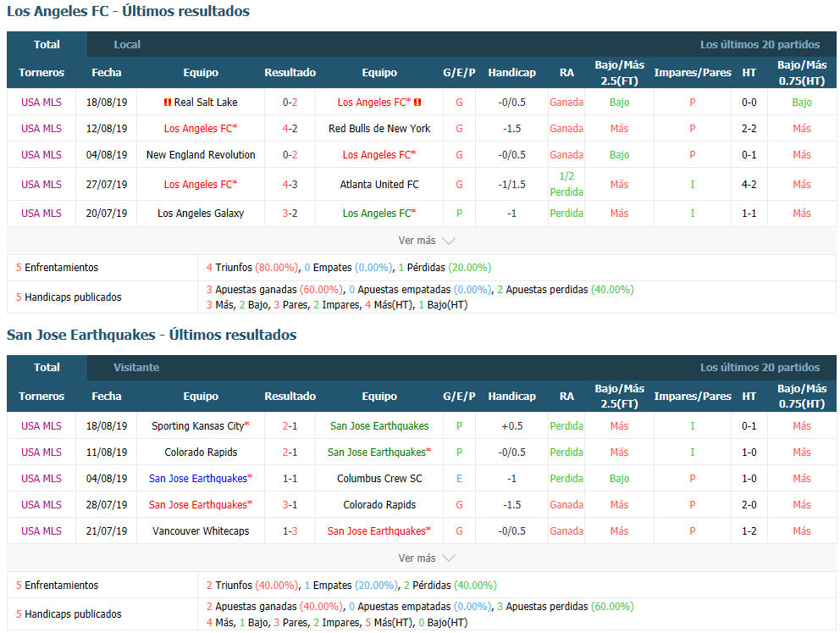
Task: Click the -1/1.5 handicap value
Action: click(511, 185)
